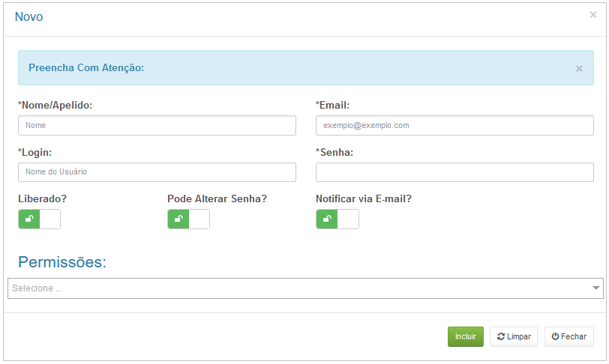The image size is (609, 364).
Task: Focus the Nome/Apelido input field
Action: click(157, 125)
